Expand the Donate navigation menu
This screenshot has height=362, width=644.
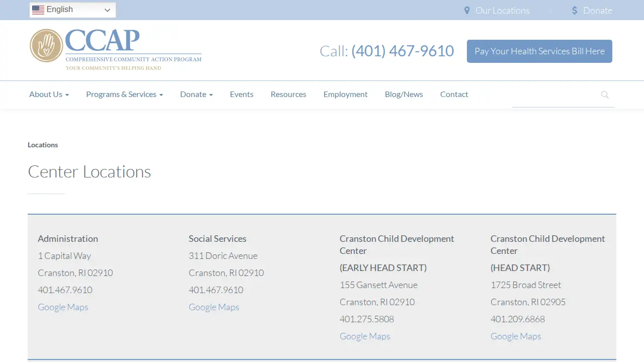(196, 94)
